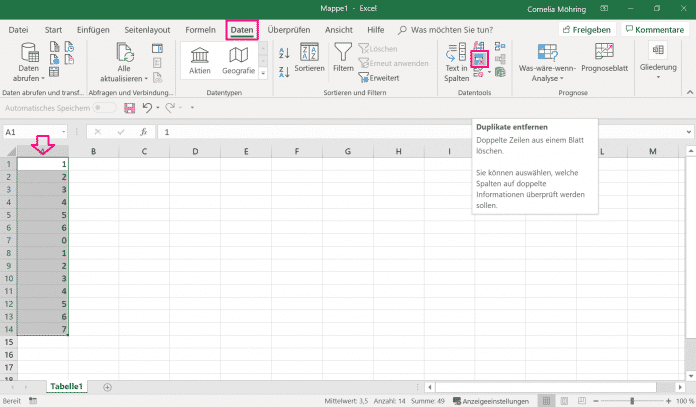Image resolution: width=696 pixels, height=407 pixels.
Task: Select the Geografie data type
Action: click(x=238, y=62)
